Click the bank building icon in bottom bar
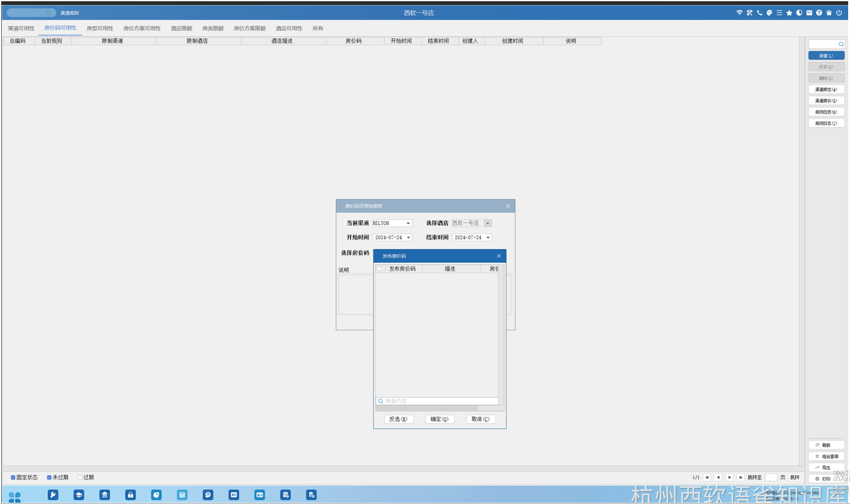Viewport: 850px width, 504px height. pyautogui.click(x=105, y=495)
